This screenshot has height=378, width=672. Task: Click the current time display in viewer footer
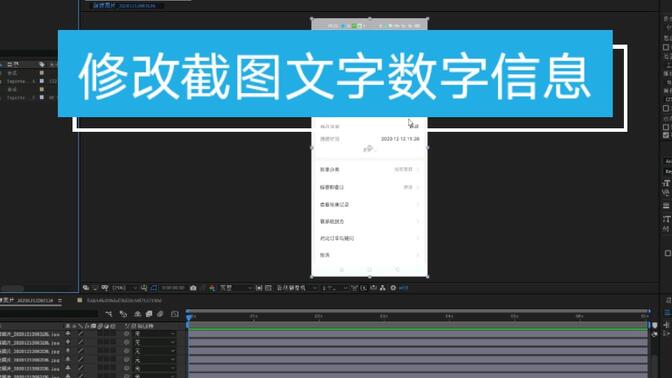[x=173, y=288]
